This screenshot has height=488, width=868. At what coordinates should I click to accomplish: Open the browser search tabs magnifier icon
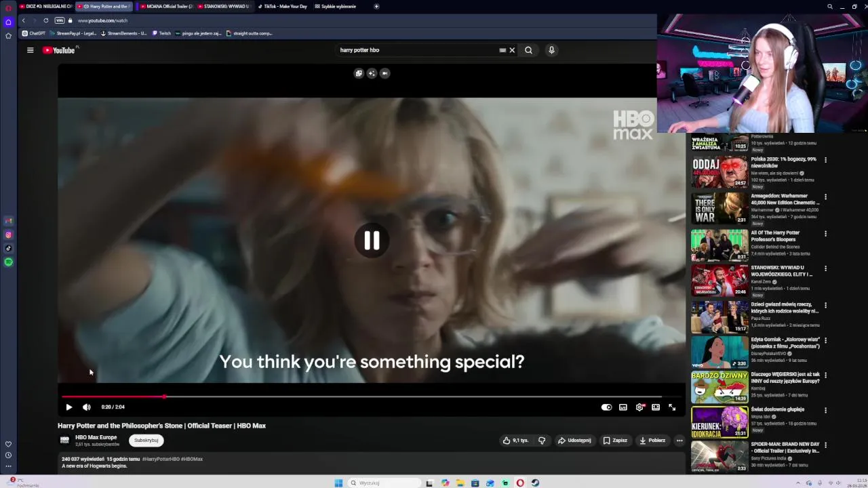coord(829,6)
